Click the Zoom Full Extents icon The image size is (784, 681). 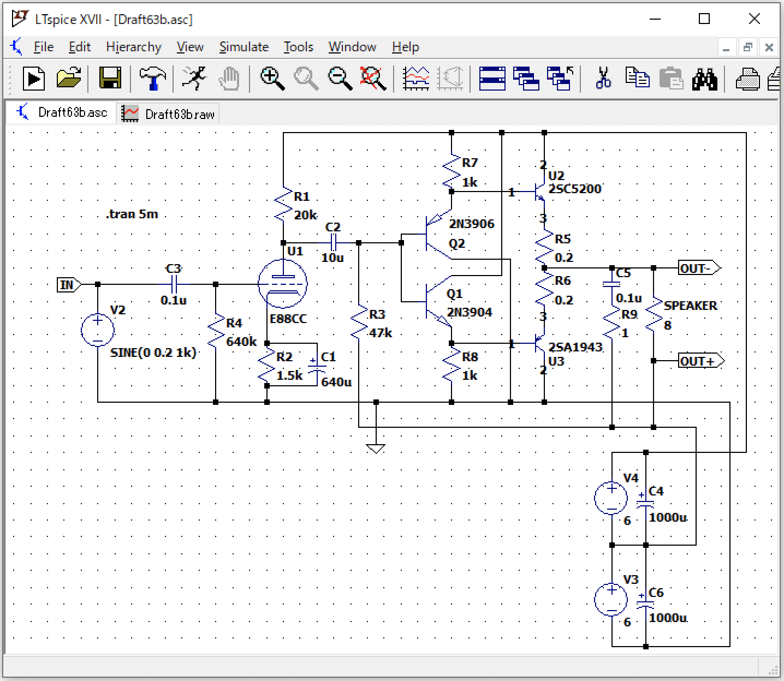[373, 79]
